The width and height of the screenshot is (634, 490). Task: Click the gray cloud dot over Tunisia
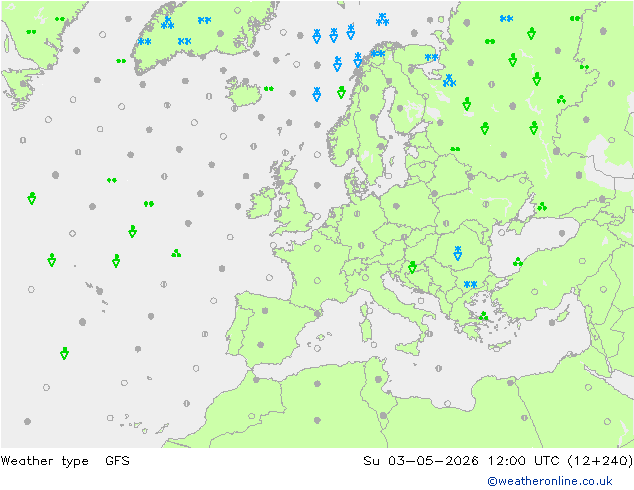tap(378, 379)
